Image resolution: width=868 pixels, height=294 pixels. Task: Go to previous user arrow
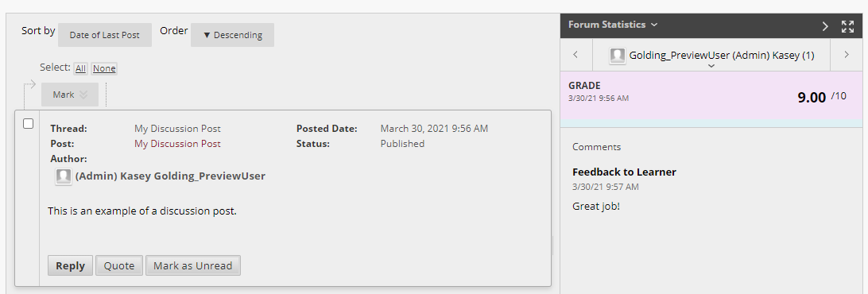coord(575,54)
